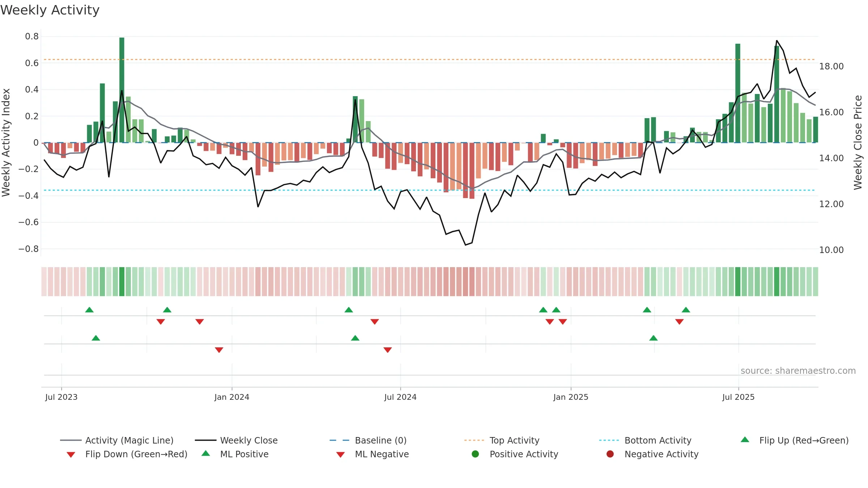Click the Weekly Close Price axis title
This screenshot has width=868, height=488.
click(x=858, y=143)
